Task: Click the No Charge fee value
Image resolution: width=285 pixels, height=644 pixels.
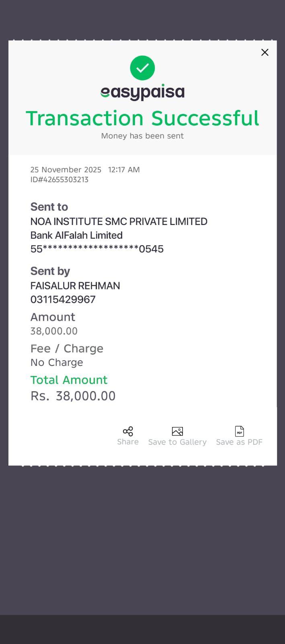Action: tap(57, 362)
